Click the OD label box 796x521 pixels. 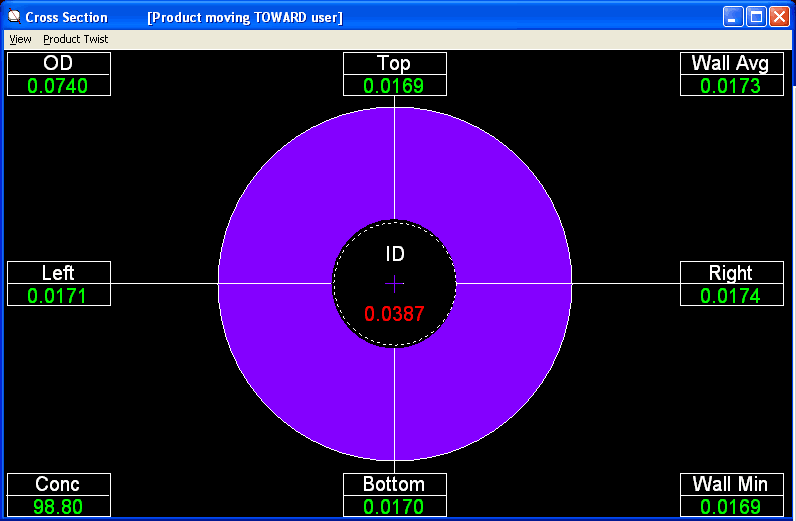click(x=58, y=64)
